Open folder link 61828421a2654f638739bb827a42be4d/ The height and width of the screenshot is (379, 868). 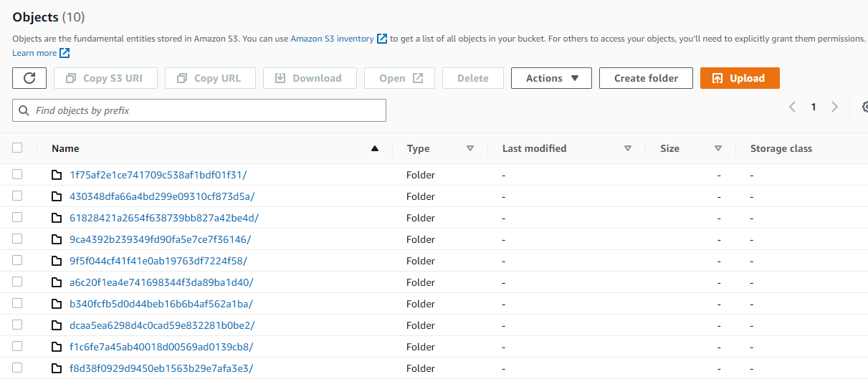tap(164, 218)
